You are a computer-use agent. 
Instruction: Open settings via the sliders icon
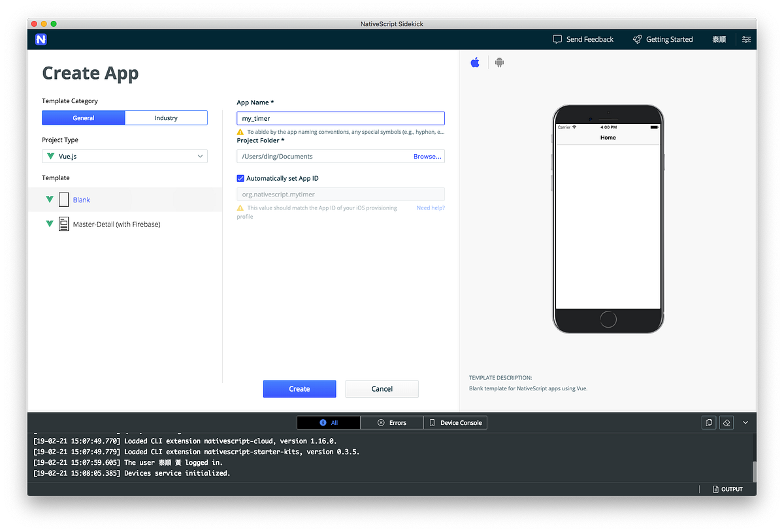tap(746, 39)
